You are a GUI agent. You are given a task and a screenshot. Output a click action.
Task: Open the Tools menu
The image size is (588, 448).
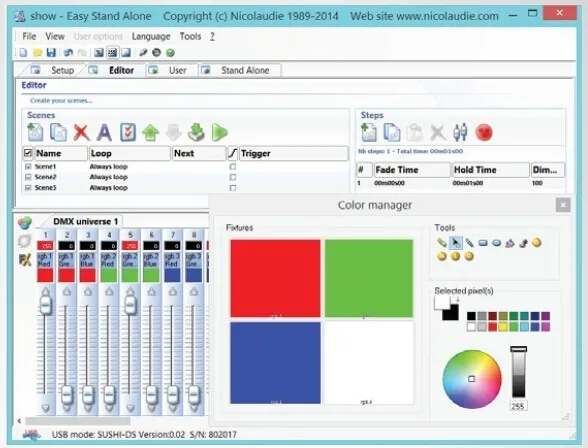[x=190, y=36]
